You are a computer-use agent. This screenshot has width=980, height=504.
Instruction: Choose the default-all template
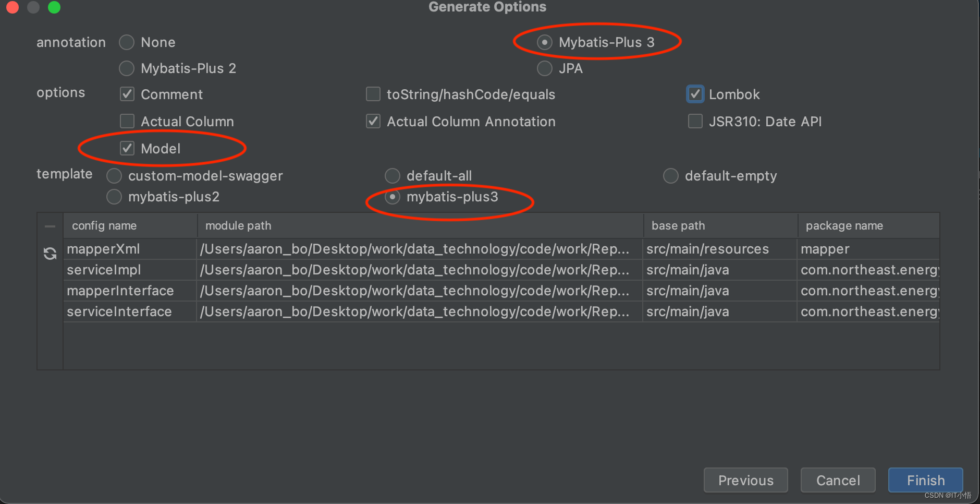pos(393,176)
